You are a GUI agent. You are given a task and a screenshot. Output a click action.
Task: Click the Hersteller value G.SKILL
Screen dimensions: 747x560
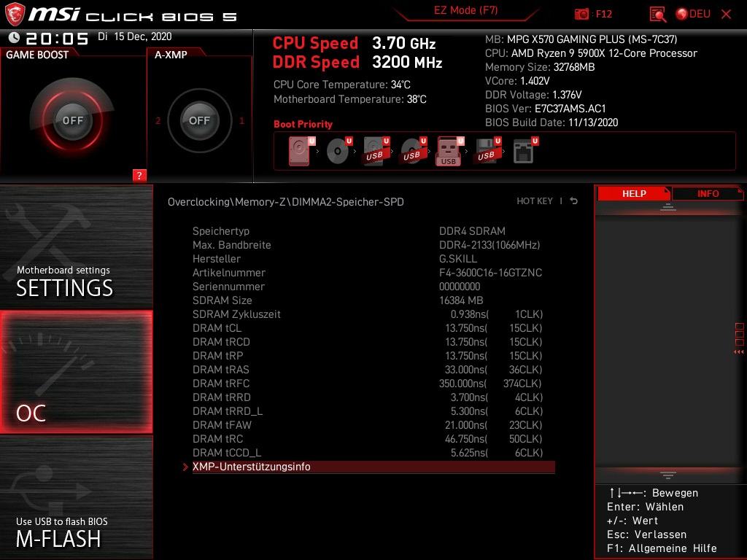(x=458, y=259)
